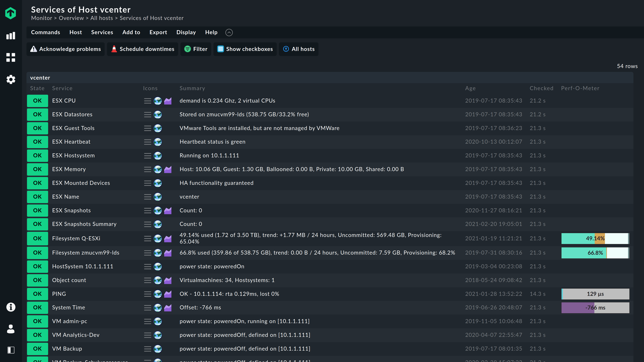The height and width of the screenshot is (362, 644).
Task: Open vcenter host group header link
Action: 40,78
